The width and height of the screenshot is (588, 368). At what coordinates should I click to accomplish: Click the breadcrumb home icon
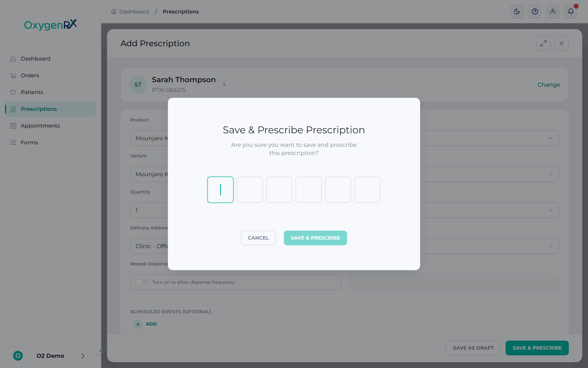coord(114,11)
